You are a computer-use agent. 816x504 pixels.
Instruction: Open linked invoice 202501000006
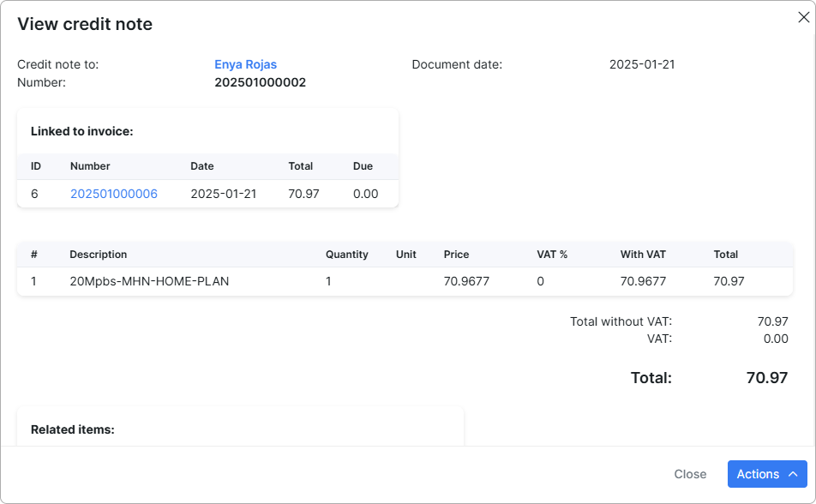click(x=114, y=194)
